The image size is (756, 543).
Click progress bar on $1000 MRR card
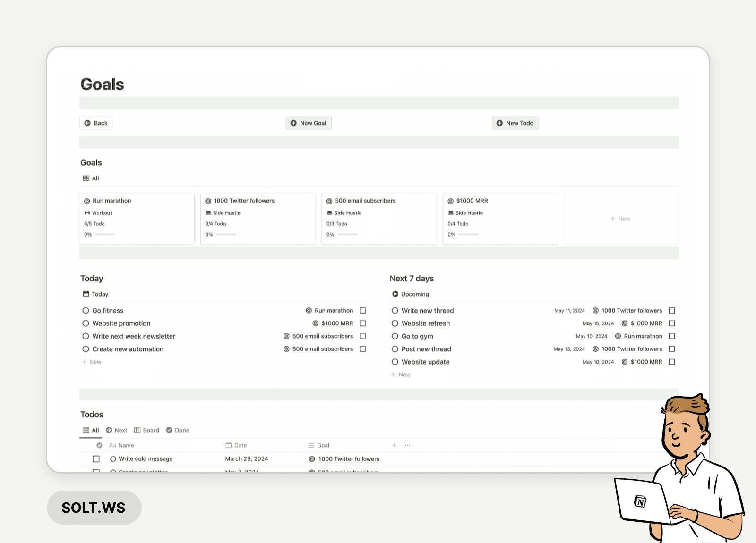(x=469, y=235)
